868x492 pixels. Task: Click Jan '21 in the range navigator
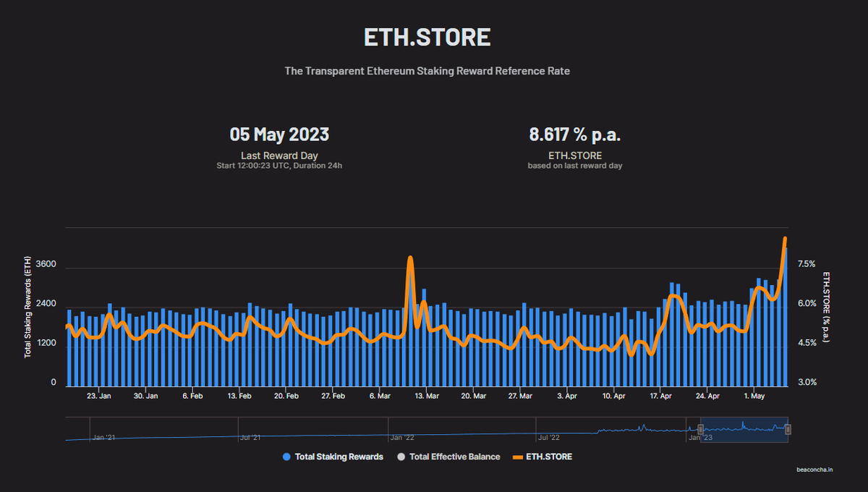(103, 437)
